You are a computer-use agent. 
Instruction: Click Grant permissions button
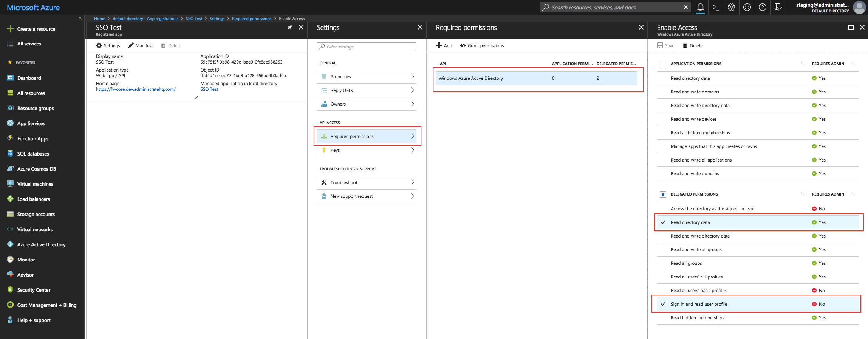tap(482, 45)
